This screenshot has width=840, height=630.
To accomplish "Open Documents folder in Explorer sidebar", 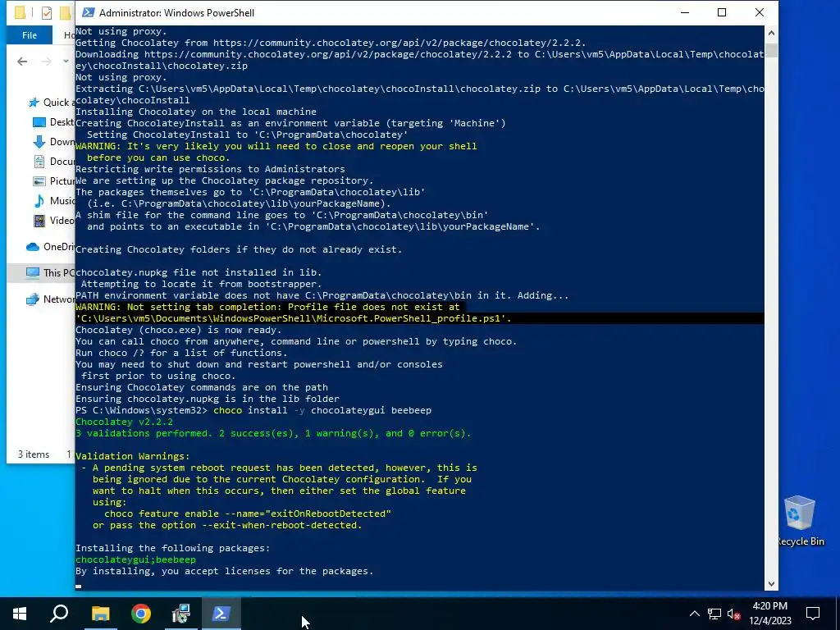I will 53,162.
